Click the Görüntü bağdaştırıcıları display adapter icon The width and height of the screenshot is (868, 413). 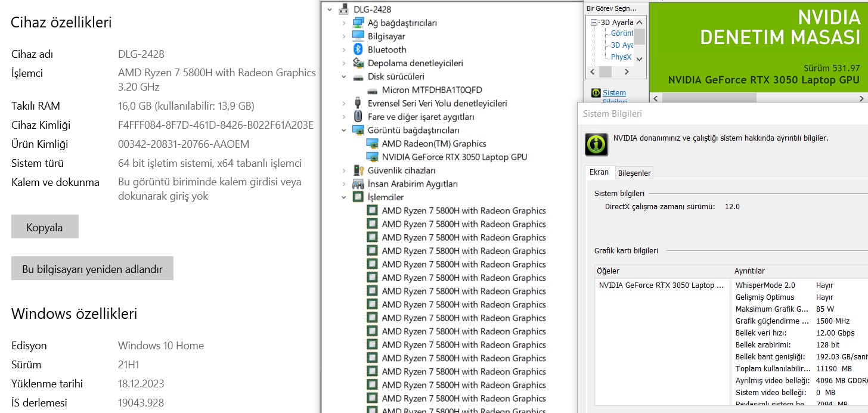(358, 130)
